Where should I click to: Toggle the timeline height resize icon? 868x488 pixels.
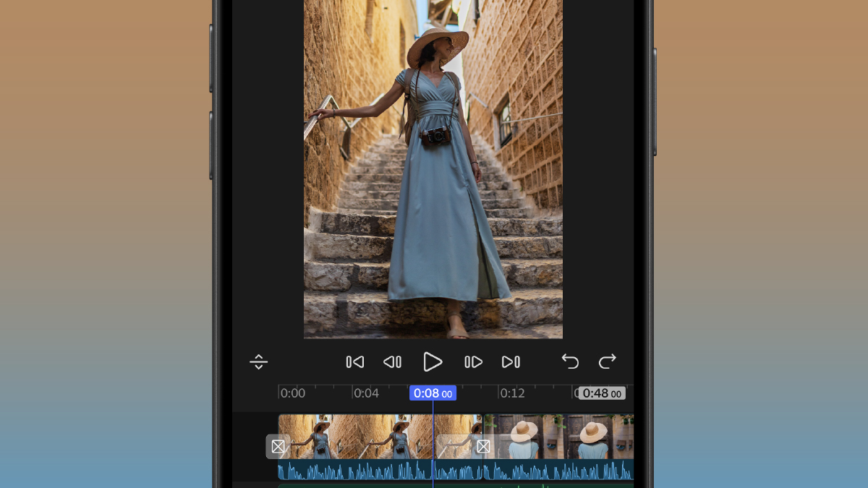pyautogui.click(x=258, y=362)
